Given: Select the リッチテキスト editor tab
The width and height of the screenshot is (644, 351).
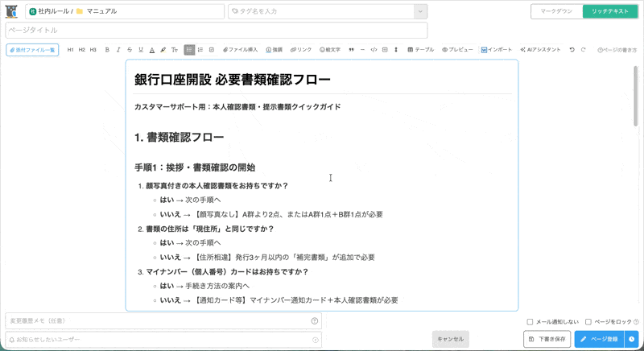Looking at the screenshot, I should 610,11.
